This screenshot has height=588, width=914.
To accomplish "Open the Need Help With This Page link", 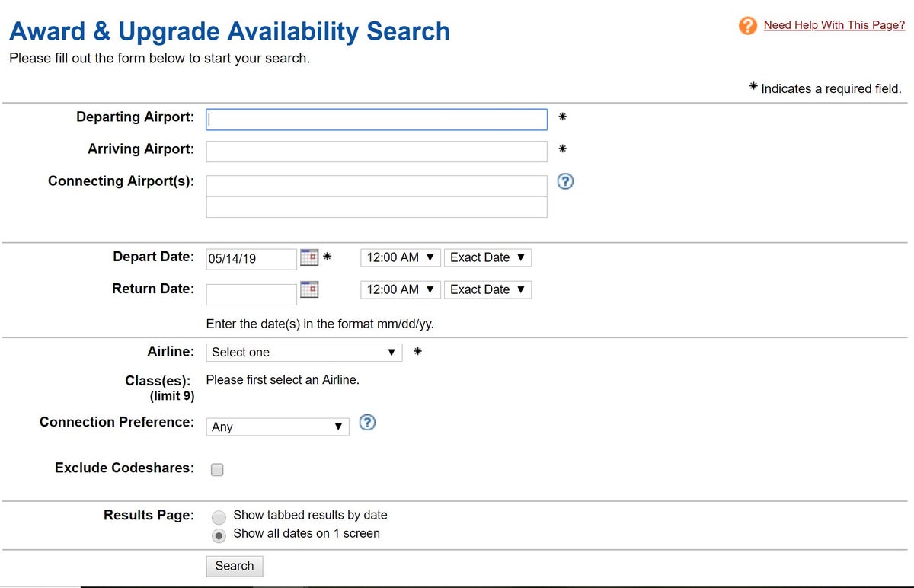I will pyautogui.click(x=833, y=24).
